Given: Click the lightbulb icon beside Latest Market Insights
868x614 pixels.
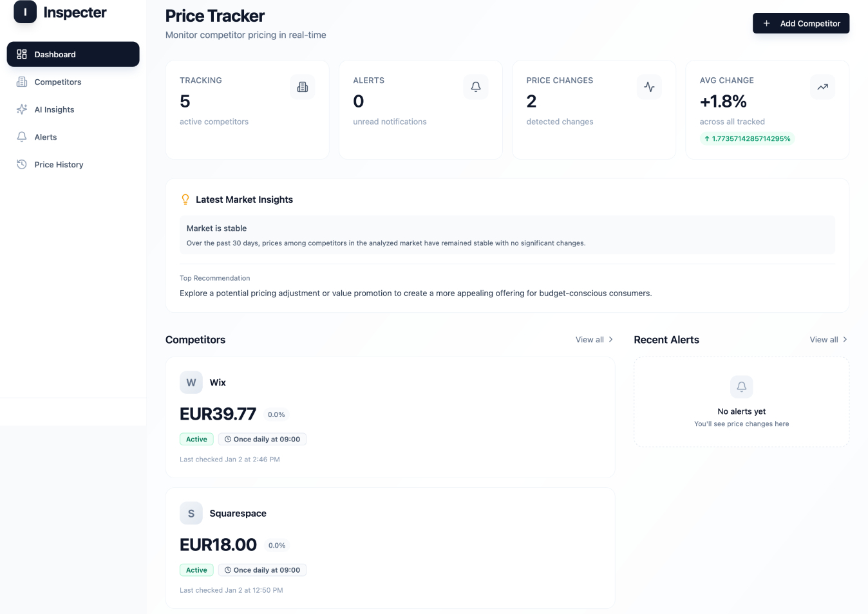Looking at the screenshot, I should point(185,200).
